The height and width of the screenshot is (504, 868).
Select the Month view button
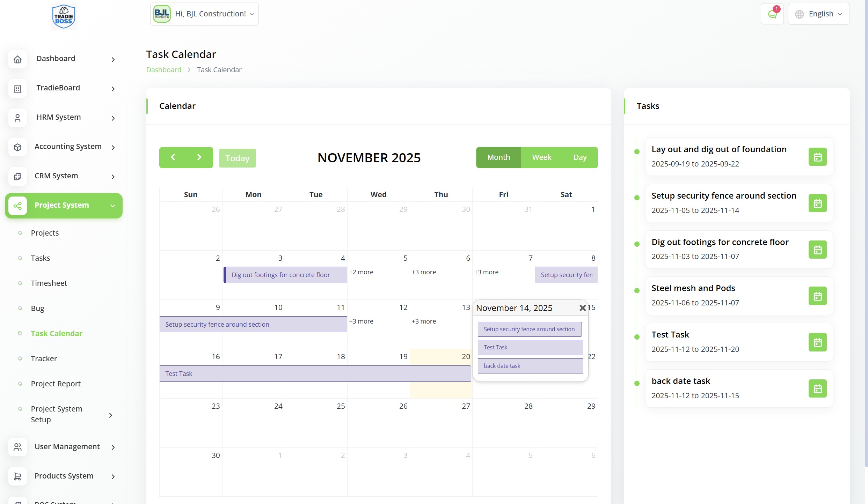(x=498, y=157)
